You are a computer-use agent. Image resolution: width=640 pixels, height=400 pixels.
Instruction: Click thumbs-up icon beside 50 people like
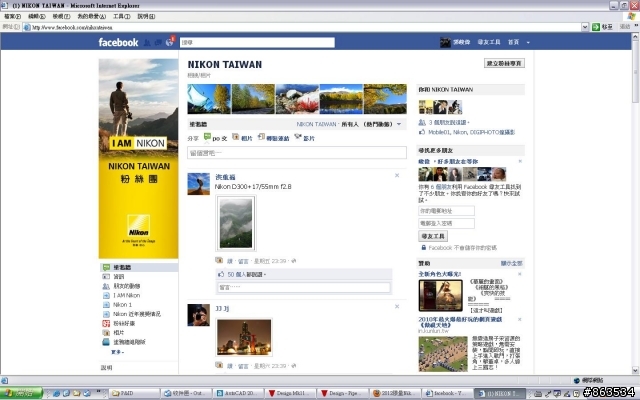[x=221, y=274]
